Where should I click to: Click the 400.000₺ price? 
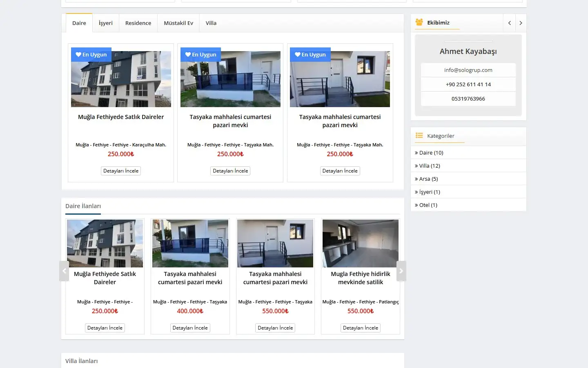coord(190,311)
